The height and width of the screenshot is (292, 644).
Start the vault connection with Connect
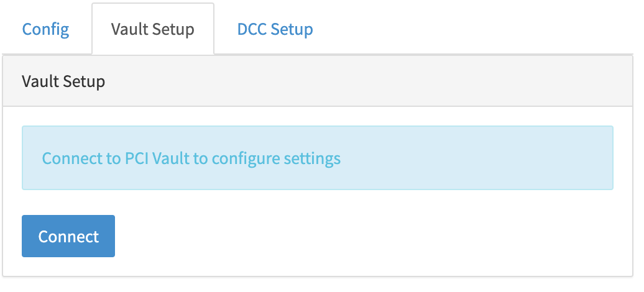point(68,236)
